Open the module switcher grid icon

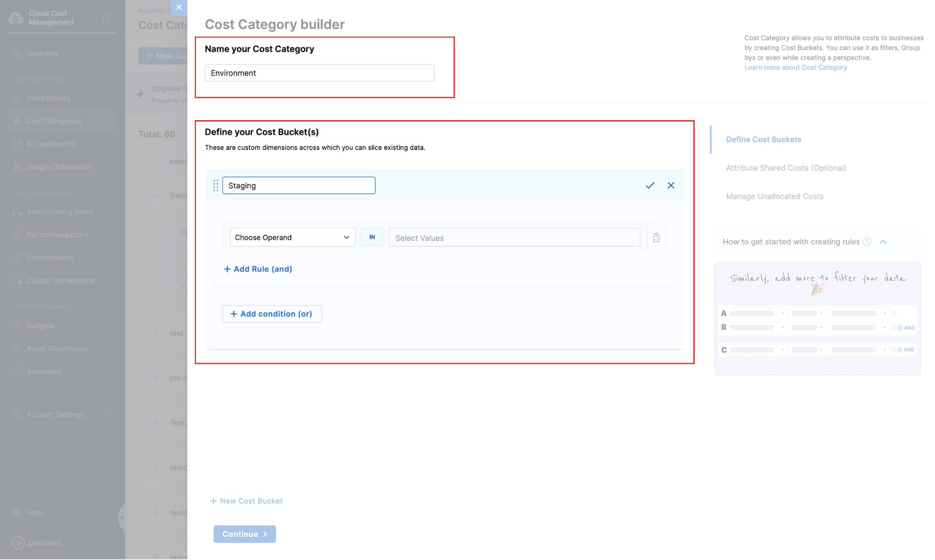click(x=106, y=18)
